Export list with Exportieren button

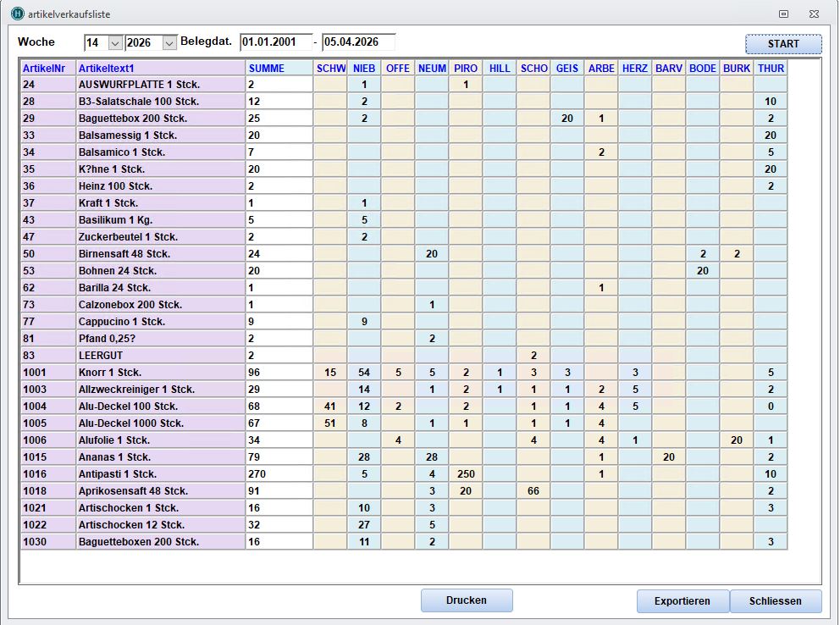click(x=682, y=601)
